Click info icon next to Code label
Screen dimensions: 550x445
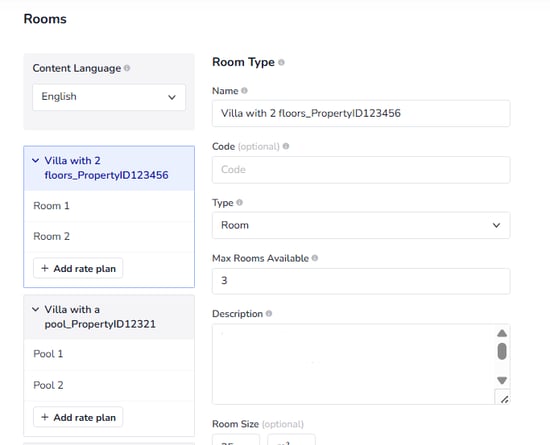(x=286, y=146)
